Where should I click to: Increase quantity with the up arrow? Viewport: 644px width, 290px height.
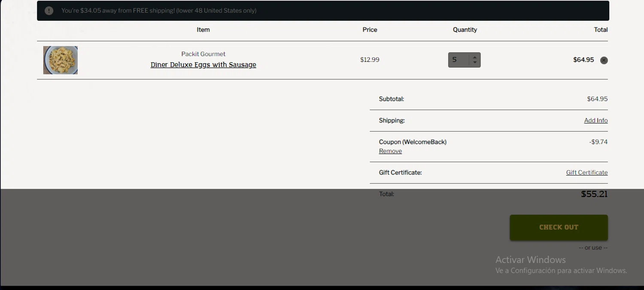(475, 57)
